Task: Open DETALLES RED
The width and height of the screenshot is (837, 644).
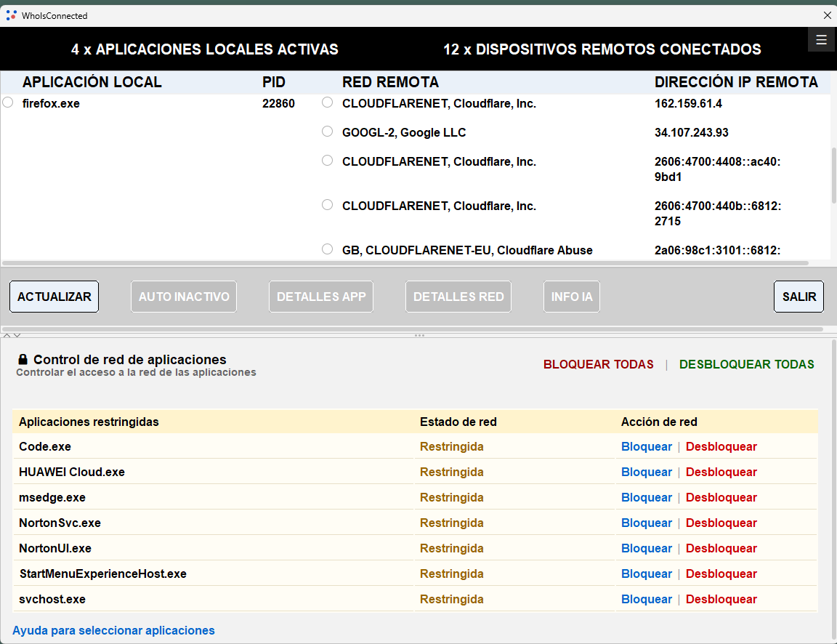Action: [458, 297]
